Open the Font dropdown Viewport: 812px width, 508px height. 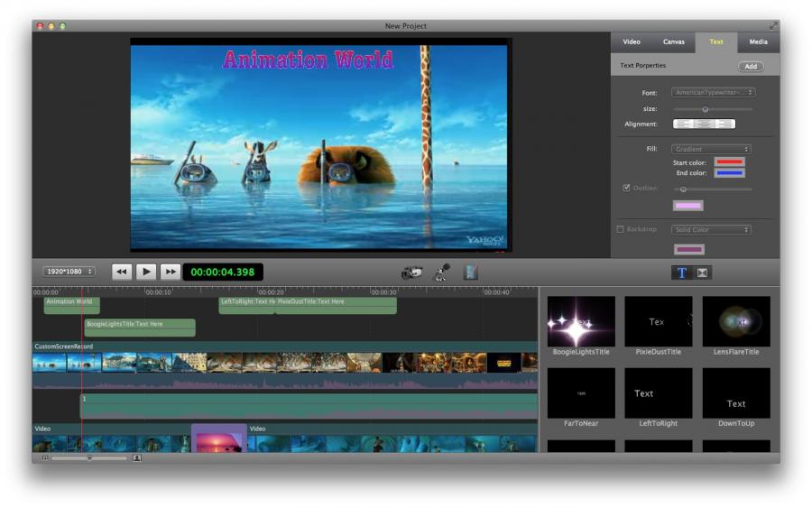(x=713, y=92)
